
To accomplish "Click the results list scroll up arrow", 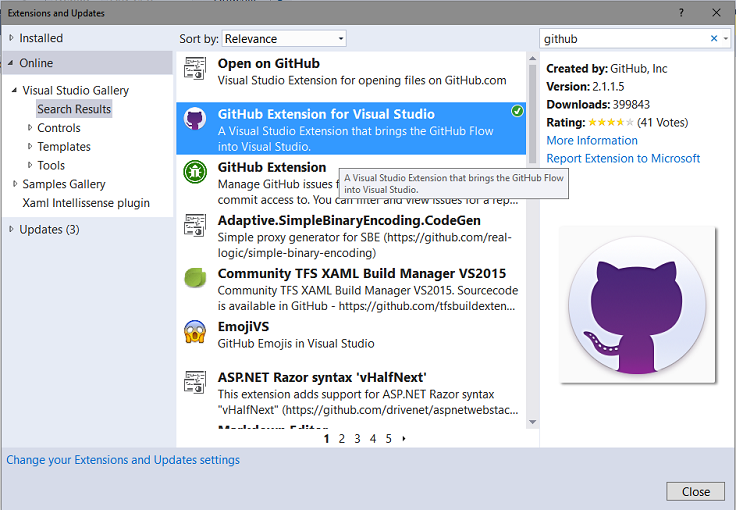I will pyautogui.click(x=532, y=58).
